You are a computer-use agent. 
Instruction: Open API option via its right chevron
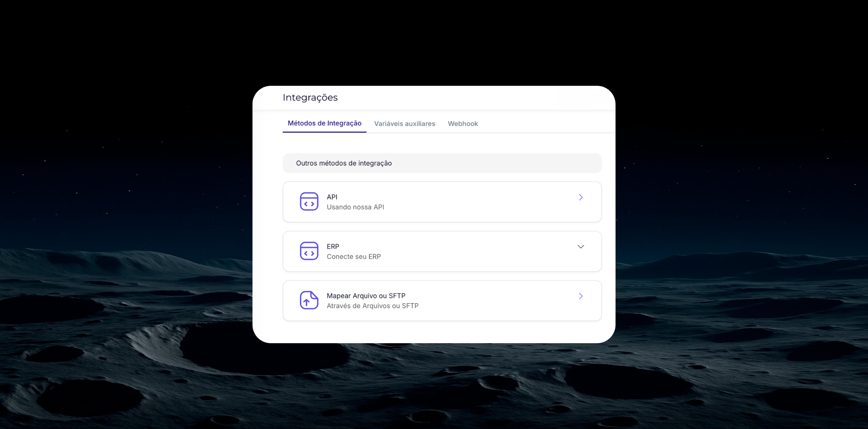pos(581,198)
